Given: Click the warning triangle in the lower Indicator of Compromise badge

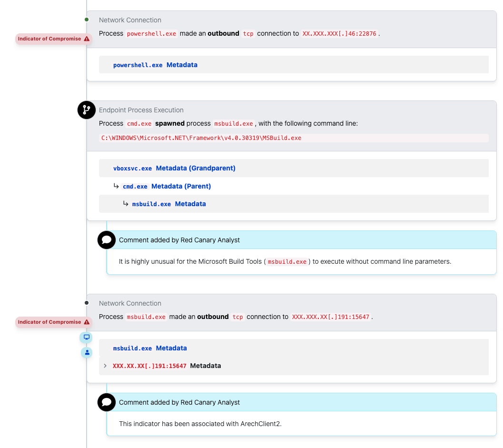Looking at the screenshot, I should pos(86,322).
